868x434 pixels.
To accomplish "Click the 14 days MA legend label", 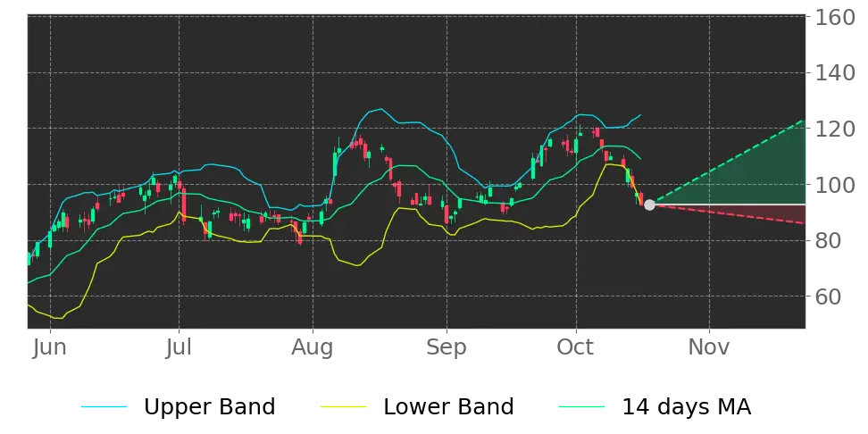I will pyautogui.click(x=687, y=407).
